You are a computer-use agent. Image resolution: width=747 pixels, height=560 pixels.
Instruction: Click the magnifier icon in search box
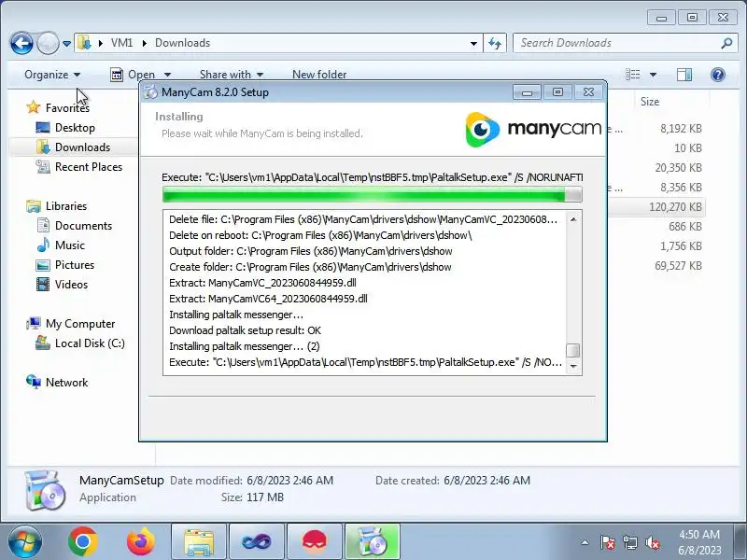pos(726,43)
